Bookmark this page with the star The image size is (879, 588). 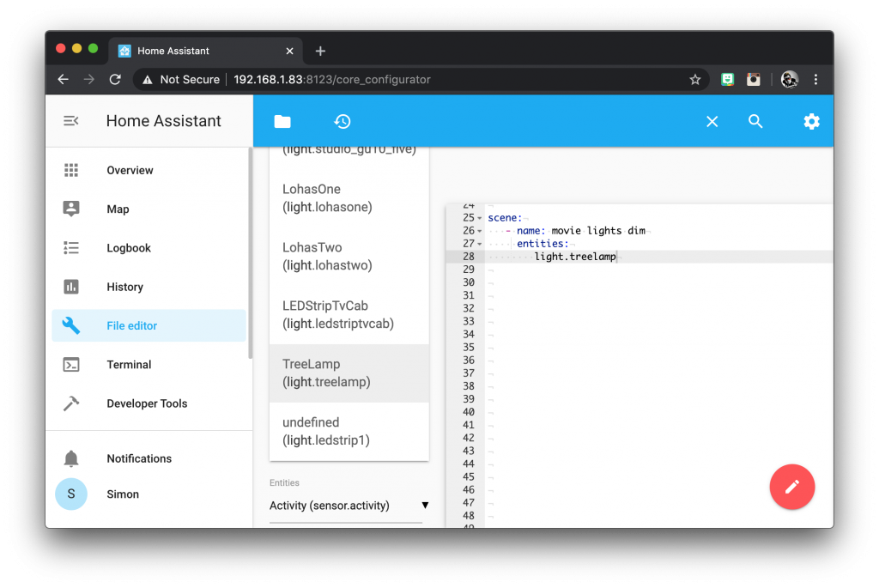(695, 80)
